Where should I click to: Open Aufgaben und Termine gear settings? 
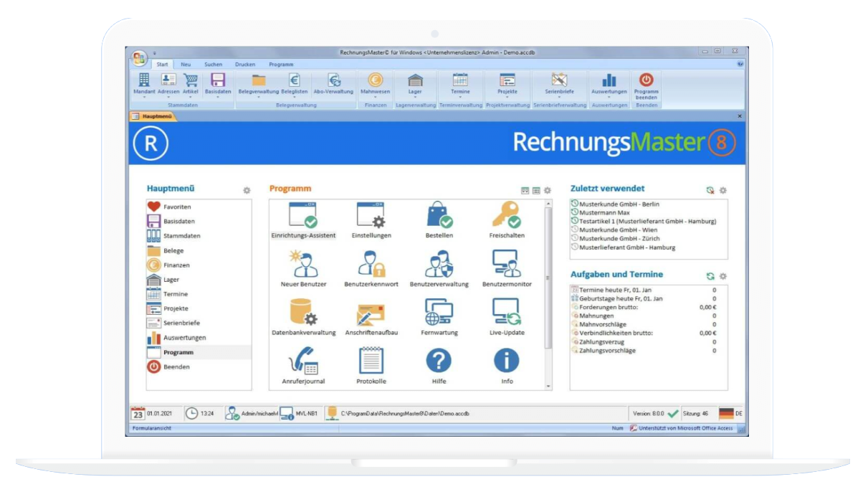coord(722,275)
